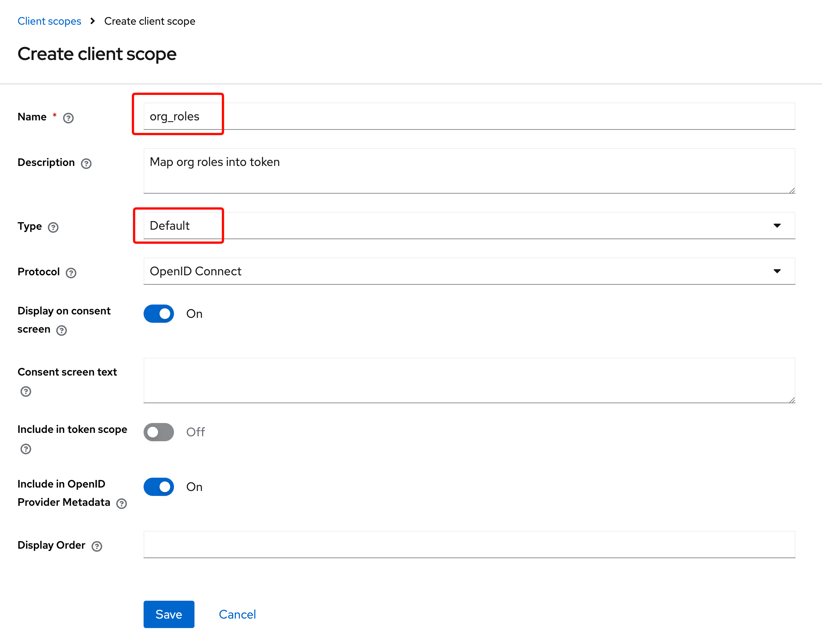The height and width of the screenshot is (644, 822).
Task: Click into the Consent screen text area
Action: pyautogui.click(x=469, y=380)
